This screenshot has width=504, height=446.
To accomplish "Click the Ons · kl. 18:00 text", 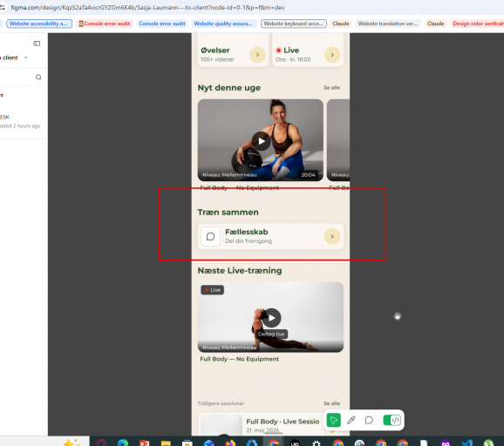I will [x=293, y=59].
